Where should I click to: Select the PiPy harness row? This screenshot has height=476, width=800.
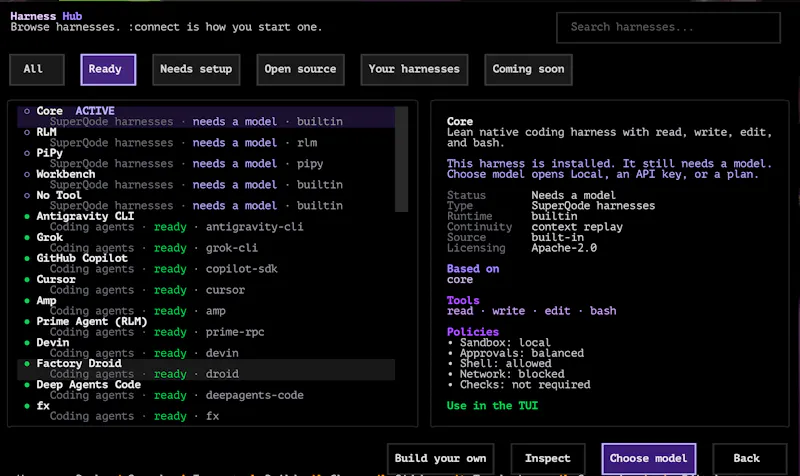pyautogui.click(x=206, y=158)
